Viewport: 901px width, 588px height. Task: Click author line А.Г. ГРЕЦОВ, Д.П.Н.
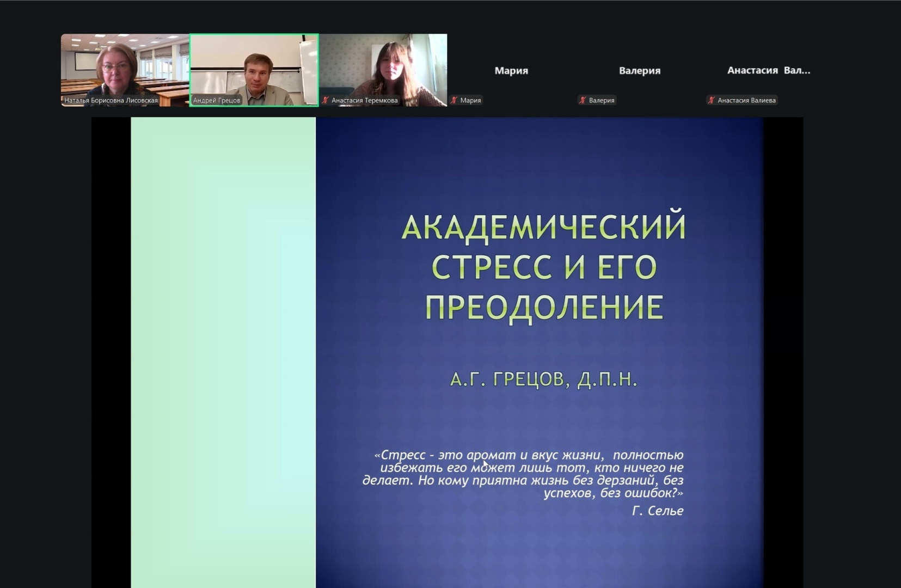tap(543, 379)
